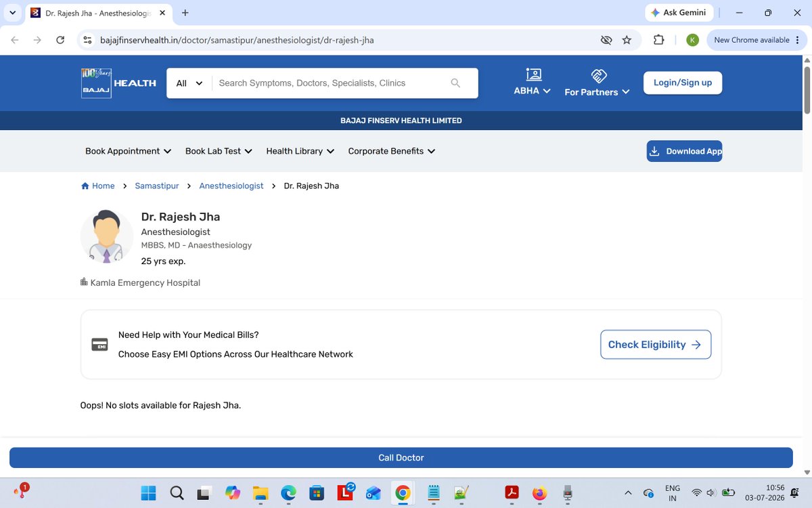Launch Copilot from the taskbar
The height and width of the screenshot is (508, 812).
(x=233, y=492)
